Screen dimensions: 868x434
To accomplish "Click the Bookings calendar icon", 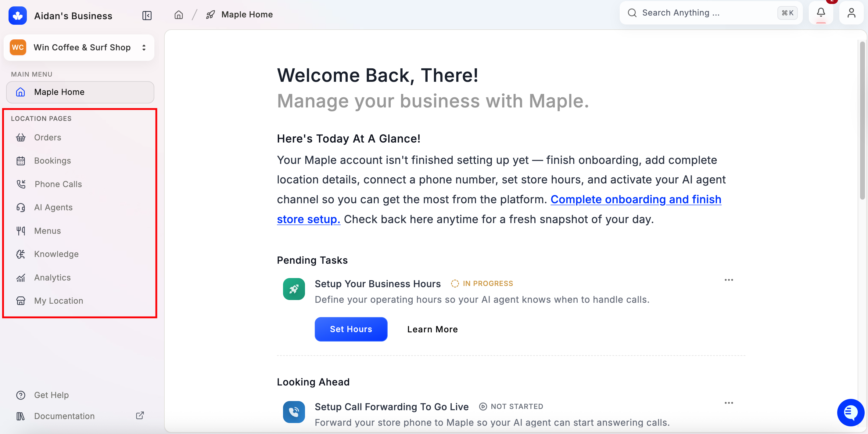I will click(x=21, y=161).
